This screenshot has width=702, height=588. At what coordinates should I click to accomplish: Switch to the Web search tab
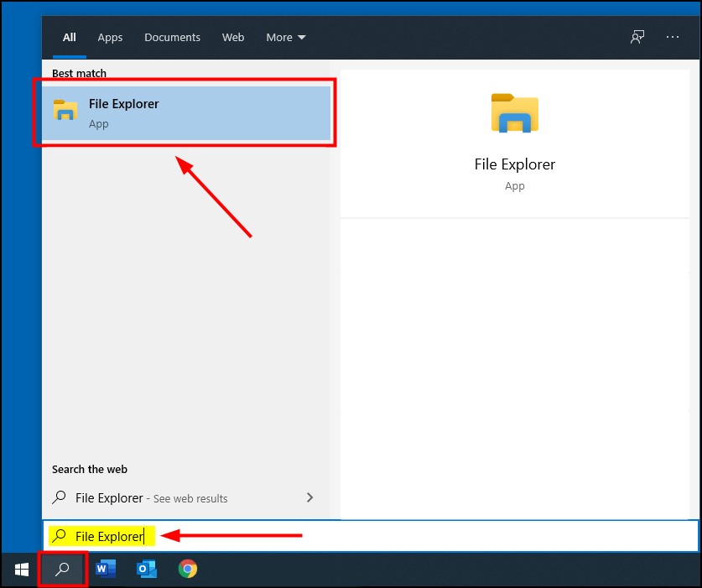pos(233,37)
